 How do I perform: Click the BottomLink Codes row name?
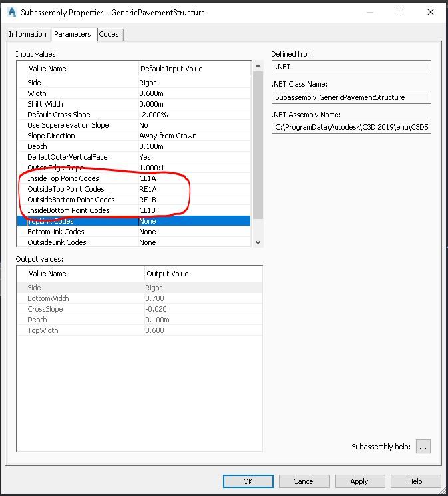point(56,232)
